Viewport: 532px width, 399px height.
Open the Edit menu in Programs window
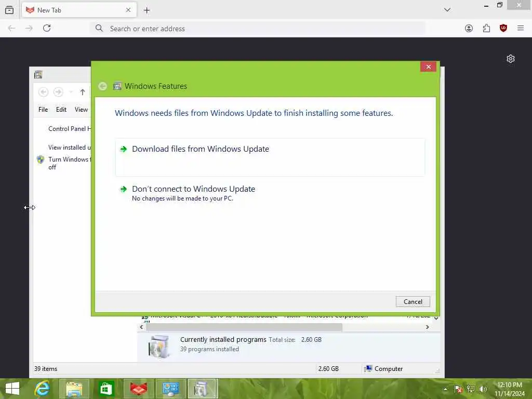point(61,109)
